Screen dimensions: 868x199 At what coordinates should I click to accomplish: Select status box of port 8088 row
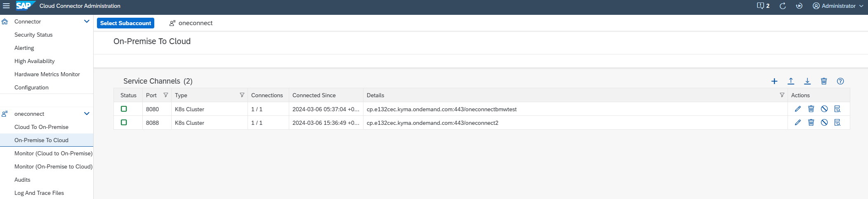click(124, 122)
